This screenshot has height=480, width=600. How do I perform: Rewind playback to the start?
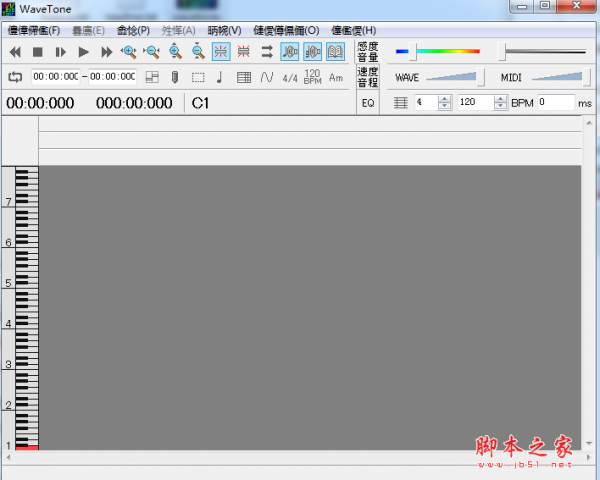click(x=15, y=52)
